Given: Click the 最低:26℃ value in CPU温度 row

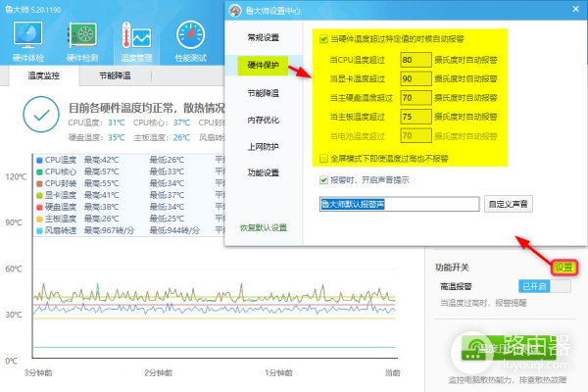Looking at the screenshot, I should tap(167, 160).
